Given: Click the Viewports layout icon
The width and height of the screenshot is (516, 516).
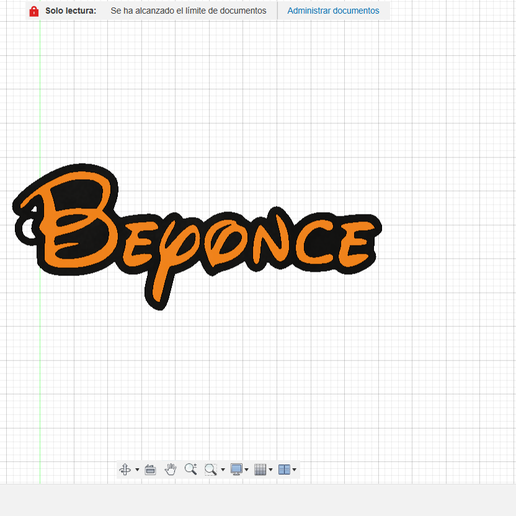Looking at the screenshot, I should tap(284, 469).
